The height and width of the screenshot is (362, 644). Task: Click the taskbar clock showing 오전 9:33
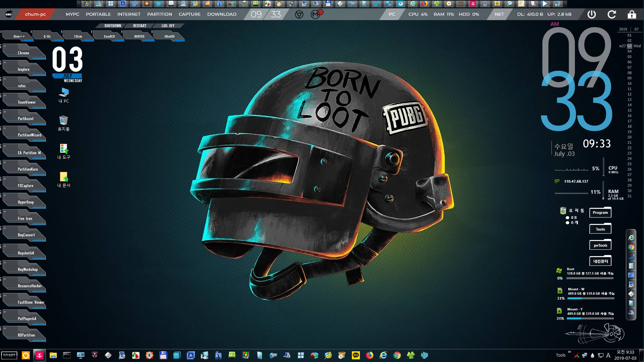625,355
